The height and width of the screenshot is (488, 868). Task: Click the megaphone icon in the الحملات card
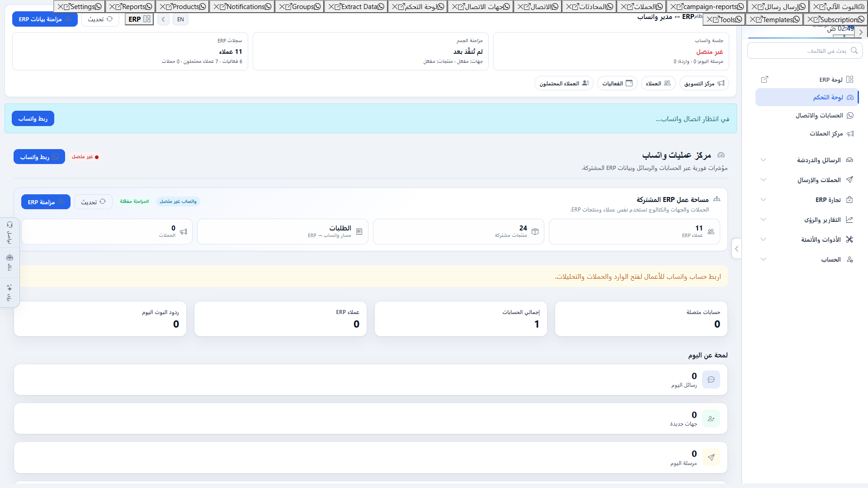tap(184, 232)
